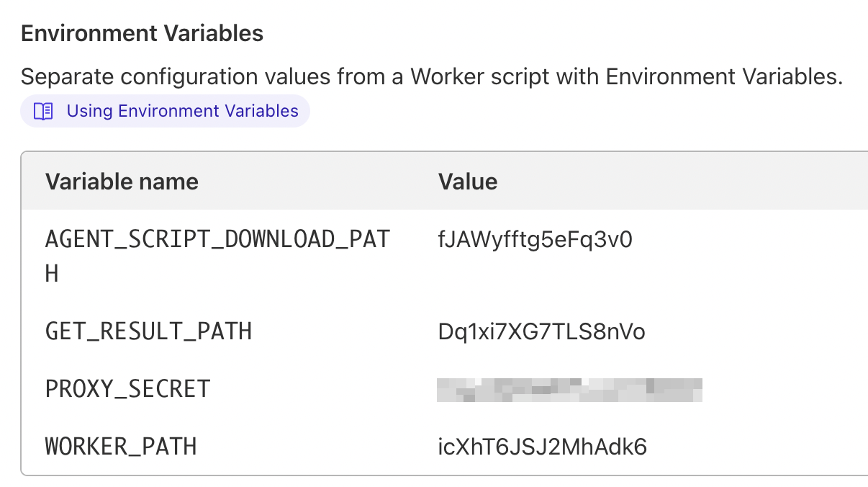Image resolution: width=868 pixels, height=487 pixels.
Task: Click the Value column header
Action: pyautogui.click(x=467, y=181)
